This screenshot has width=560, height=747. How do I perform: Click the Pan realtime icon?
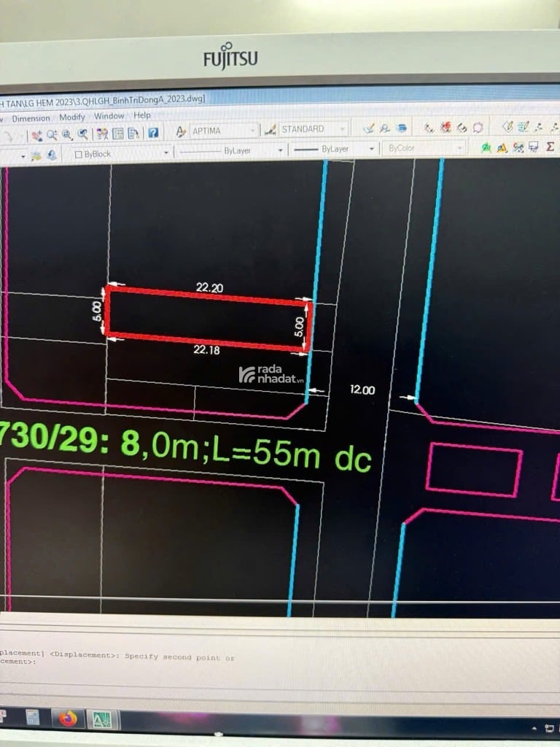click(36, 136)
